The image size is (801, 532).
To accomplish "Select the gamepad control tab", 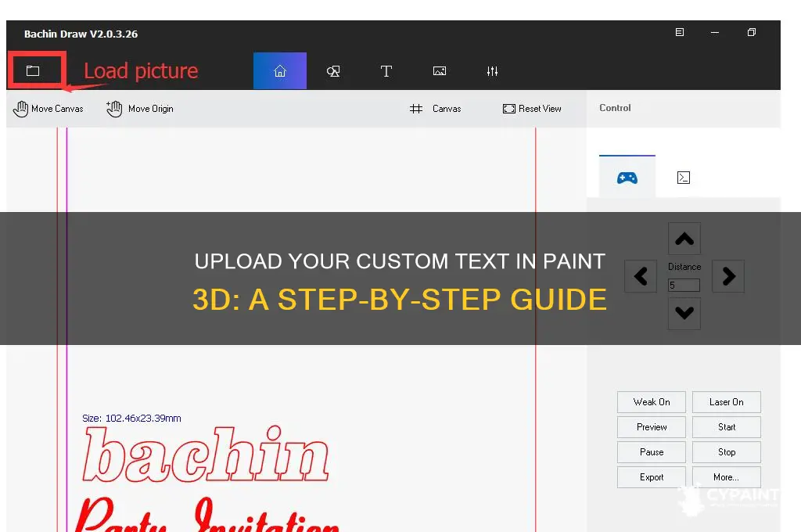I will (627, 178).
